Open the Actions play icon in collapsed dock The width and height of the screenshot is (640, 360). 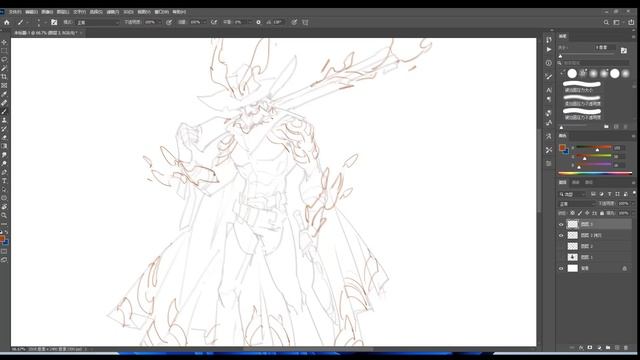point(549,49)
